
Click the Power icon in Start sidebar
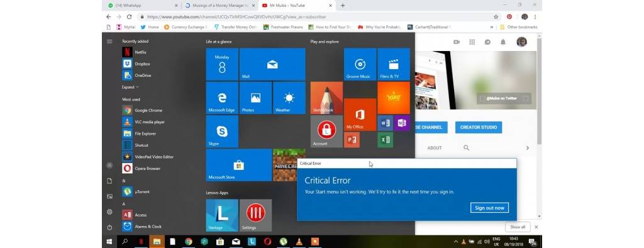109,227
